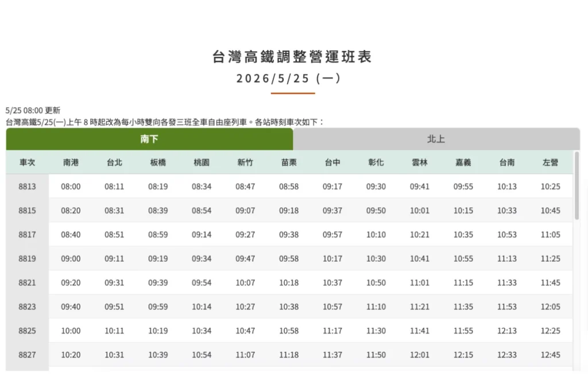Select train number 8823
Viewport: 588px width, 392px height.
click(28, 306)
